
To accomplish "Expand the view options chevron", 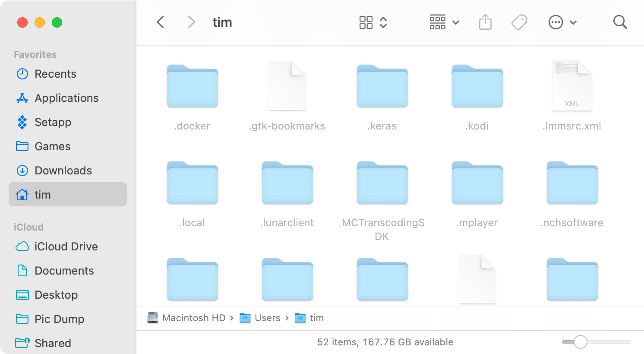I will tap(383, 22).
